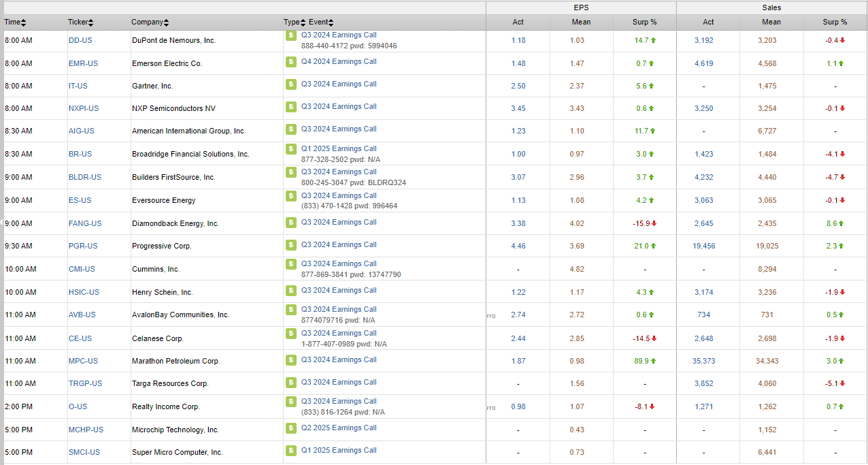Sort the table by Company column
Viewport: 868px width, 465px height.
pyautogui.click(x=150, y=22)
